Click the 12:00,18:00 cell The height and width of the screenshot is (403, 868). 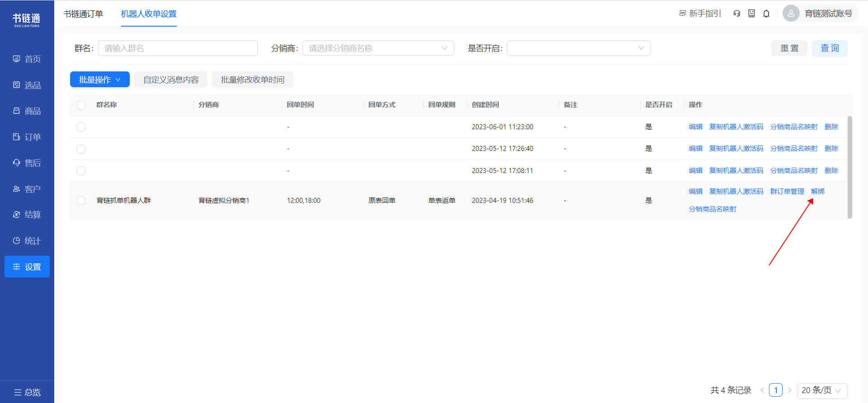304,201
